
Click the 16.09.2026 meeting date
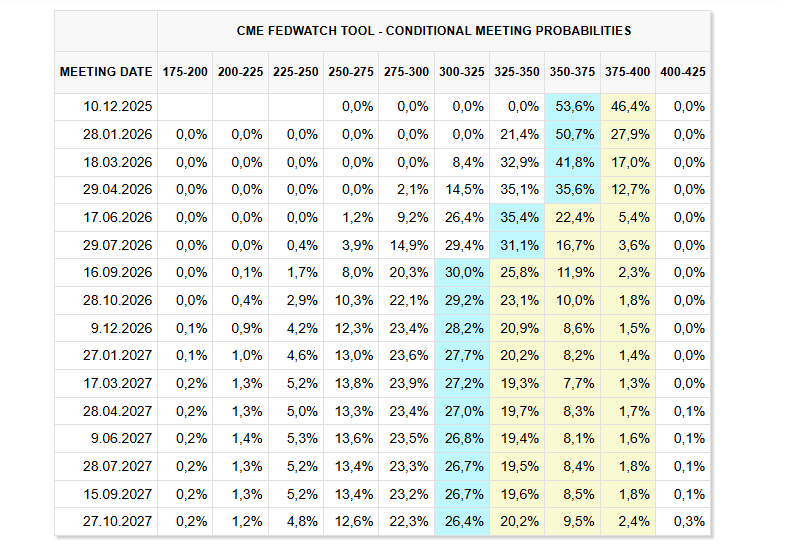coord(119,272)
